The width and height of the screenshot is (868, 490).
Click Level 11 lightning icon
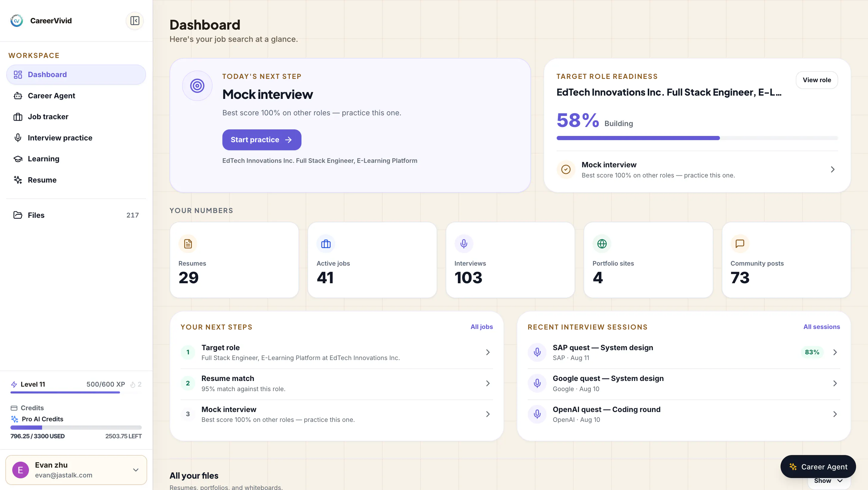click(14, 385)
